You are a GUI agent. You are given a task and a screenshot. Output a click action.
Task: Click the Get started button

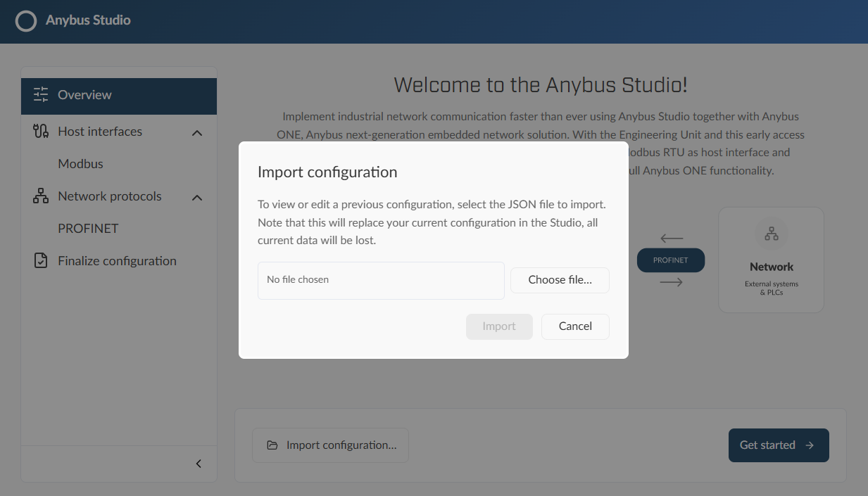pos(779,445)
